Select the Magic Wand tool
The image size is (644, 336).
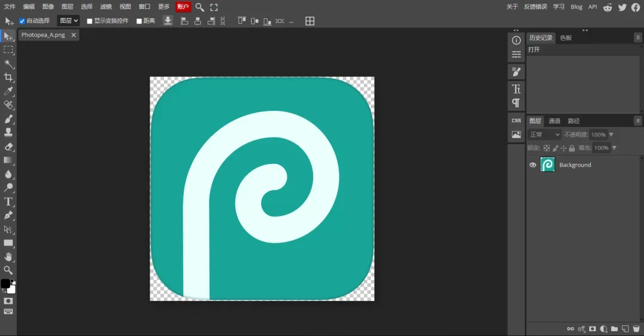click(x=8, y=64)
